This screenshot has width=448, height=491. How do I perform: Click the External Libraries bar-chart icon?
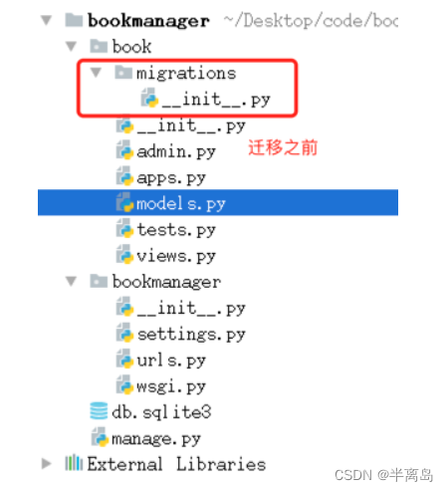[x=74, y=463]
